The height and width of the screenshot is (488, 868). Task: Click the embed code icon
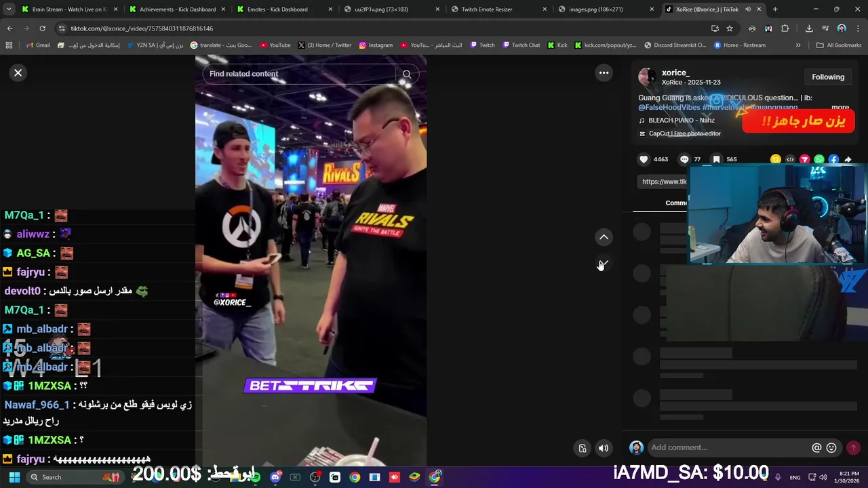(790, 159)
